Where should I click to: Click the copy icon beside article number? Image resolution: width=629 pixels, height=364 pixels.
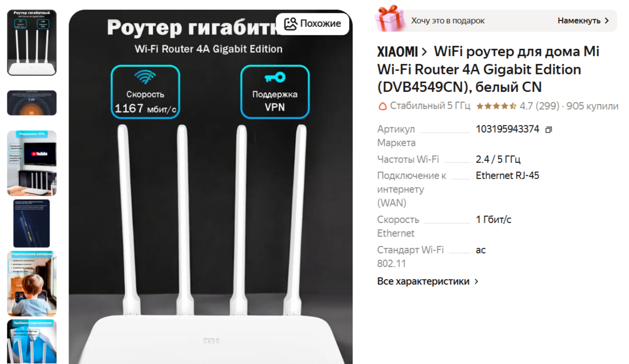[x=549, y=130]
